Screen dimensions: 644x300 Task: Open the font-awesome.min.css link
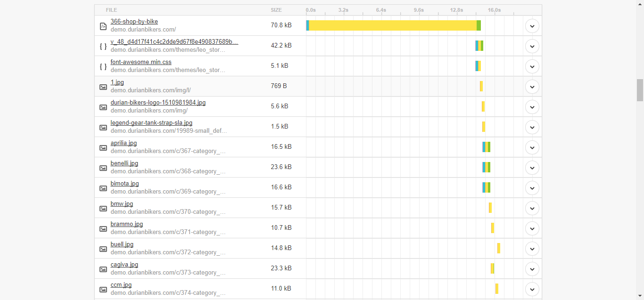[x=141, y=62]
